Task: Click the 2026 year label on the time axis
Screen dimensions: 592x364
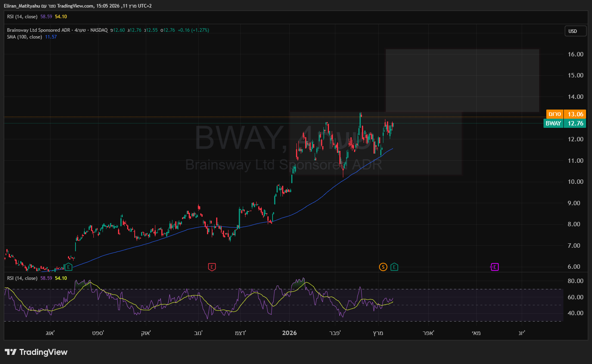Action: click(289, 333)
